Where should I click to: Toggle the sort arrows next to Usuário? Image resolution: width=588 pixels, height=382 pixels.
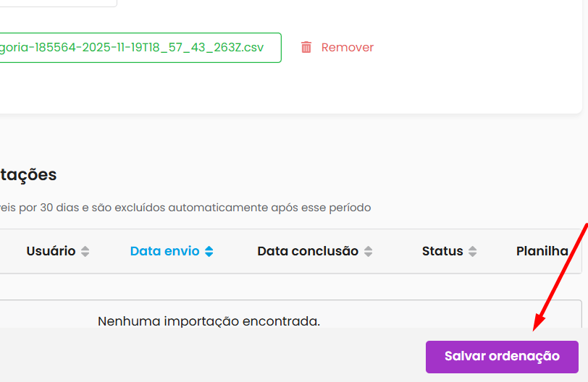pos(85,252)
